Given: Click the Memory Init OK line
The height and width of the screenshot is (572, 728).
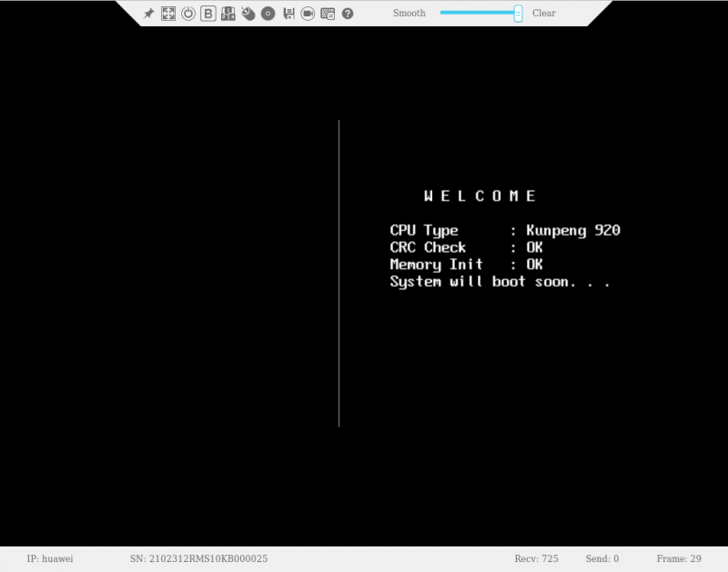Looking at the screenshot, I should click(466, 265).
